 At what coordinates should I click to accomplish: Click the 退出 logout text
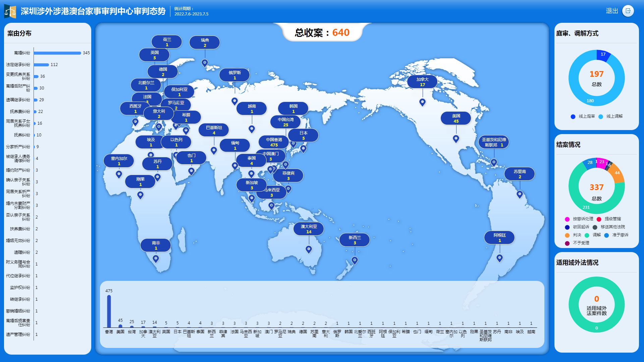[612, 11]
